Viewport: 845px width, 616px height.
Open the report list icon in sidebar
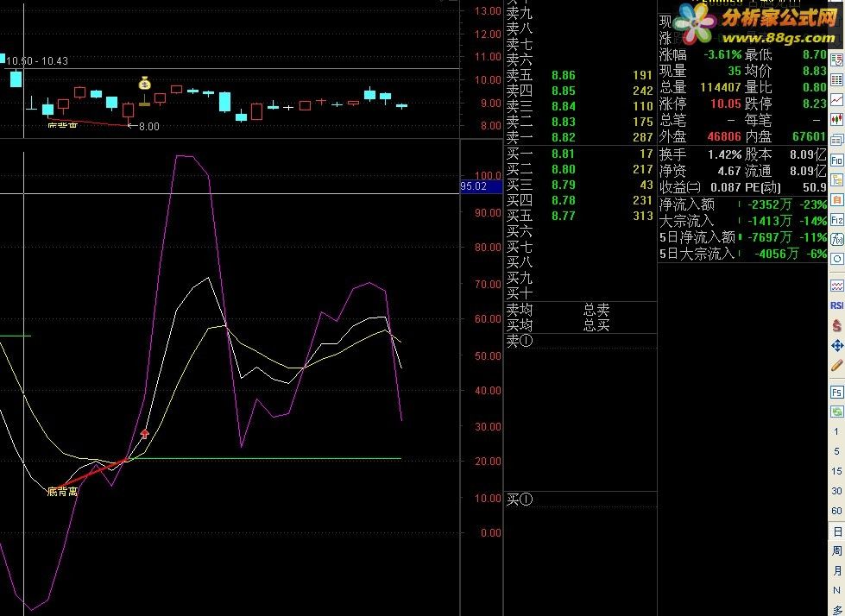coord(837,60)
